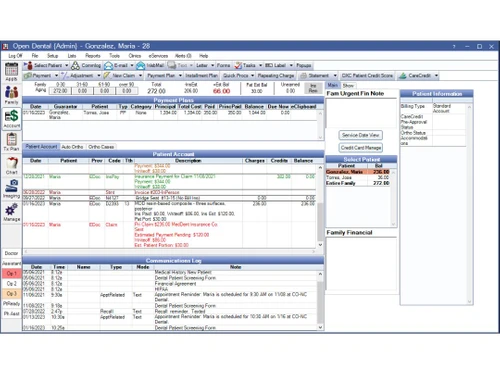The width and height of the screenshot is (500, 375).
Task: Click the Popups toolbar button
Action: pos(304,65)
